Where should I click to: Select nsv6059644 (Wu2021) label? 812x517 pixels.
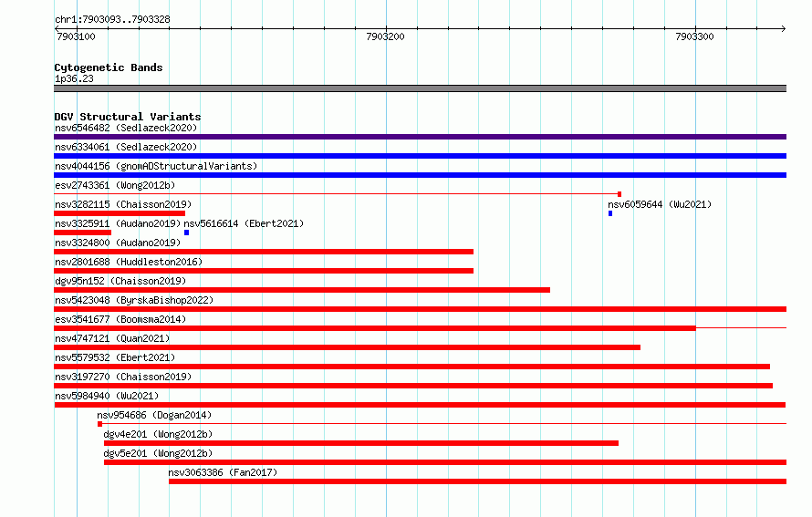(x=660, y=204)
